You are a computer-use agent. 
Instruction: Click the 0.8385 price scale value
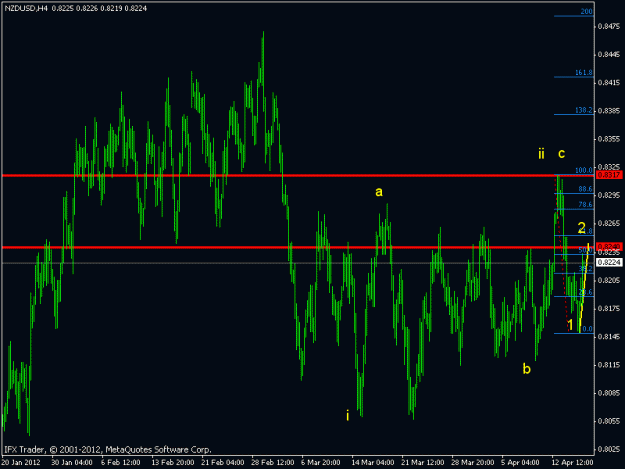pos(609,111)
